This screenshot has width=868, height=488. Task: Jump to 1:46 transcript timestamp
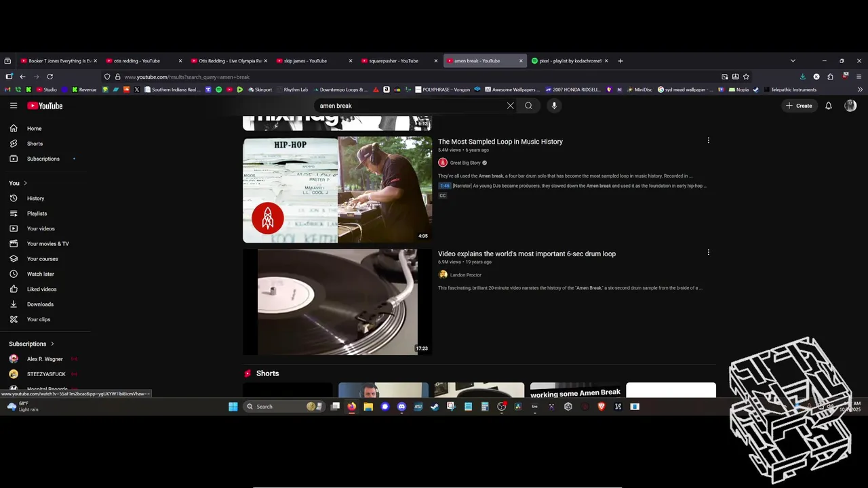445,186
